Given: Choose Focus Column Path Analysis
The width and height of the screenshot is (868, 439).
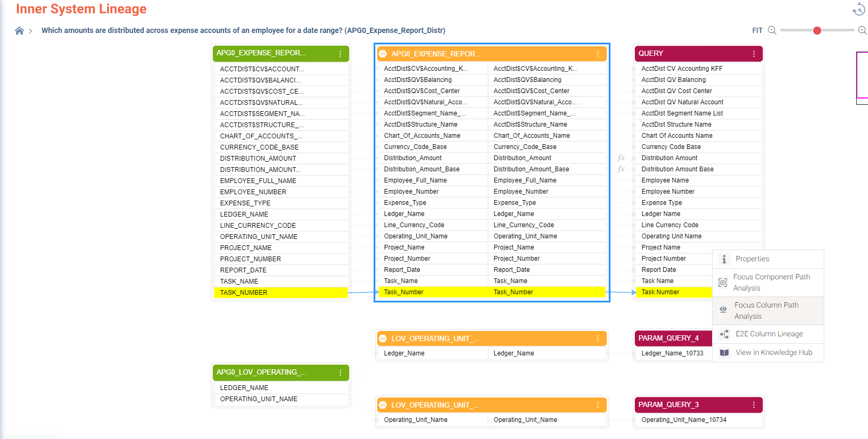Looking at the screenshot, I should tap(766, 311).
